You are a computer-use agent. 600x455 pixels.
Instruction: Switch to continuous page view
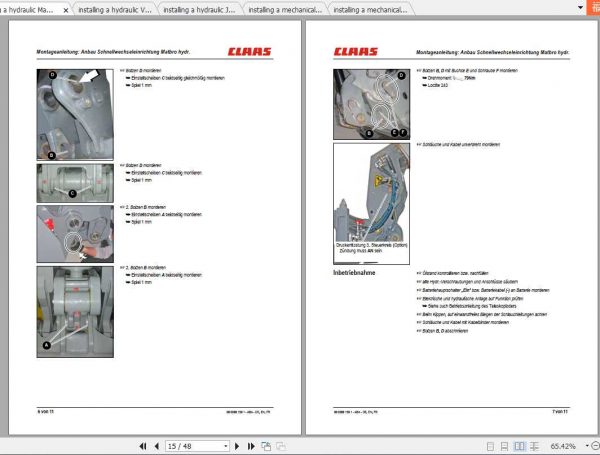504,446
